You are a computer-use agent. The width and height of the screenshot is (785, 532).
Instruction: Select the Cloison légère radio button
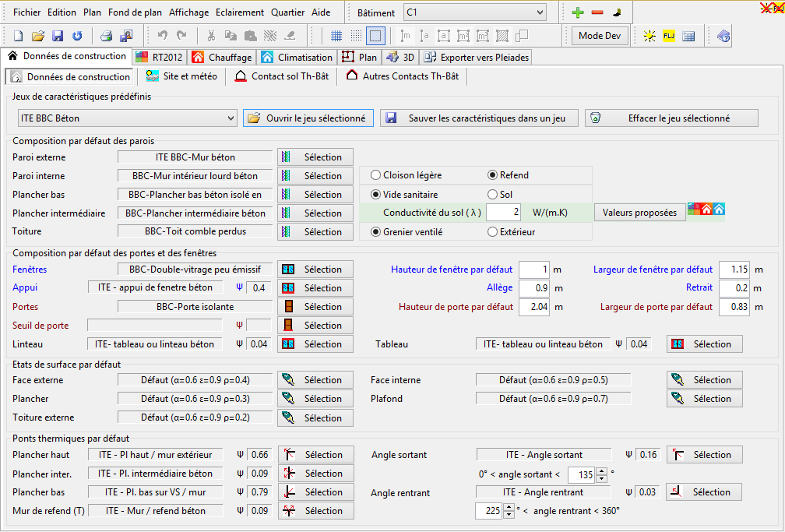(376, 175)
